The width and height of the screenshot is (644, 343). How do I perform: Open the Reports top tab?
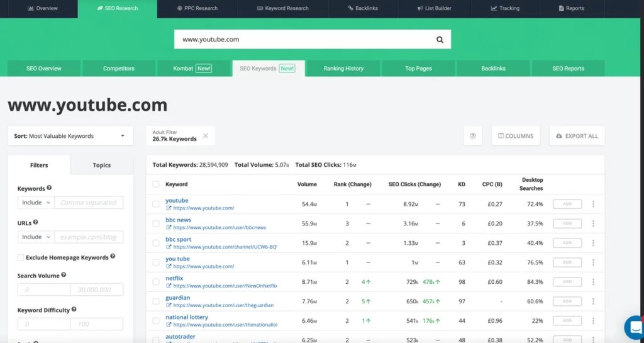tap(571, 8)
